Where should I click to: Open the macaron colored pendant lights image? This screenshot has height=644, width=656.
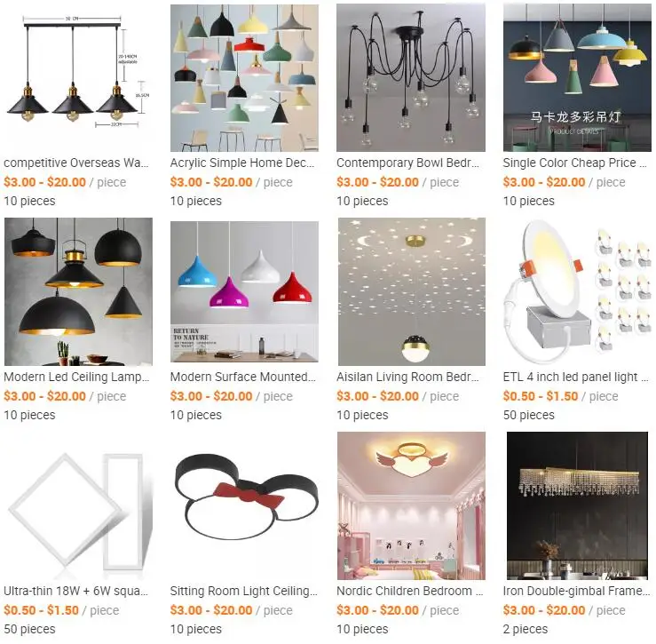coord(577,78)
